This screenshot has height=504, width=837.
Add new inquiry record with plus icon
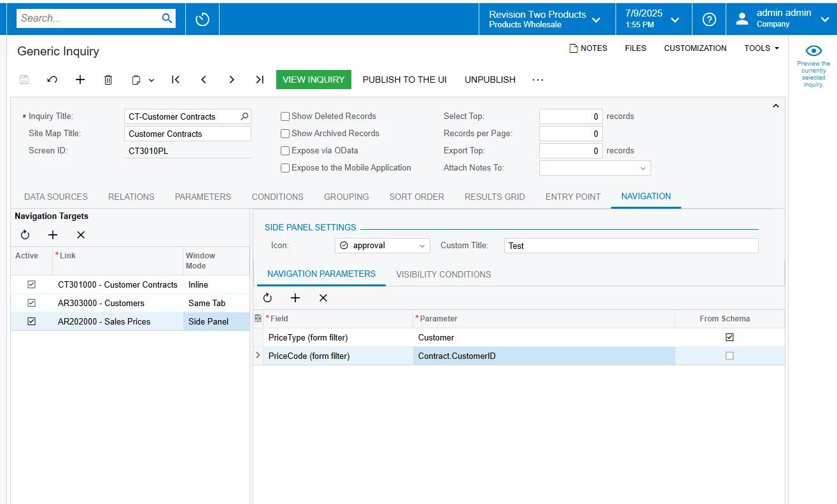pyautogui.click(x=80, y=80)
